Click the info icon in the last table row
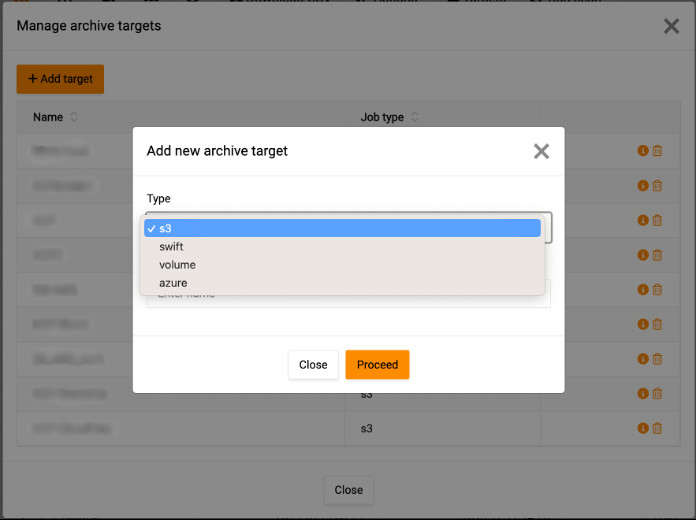Viewport: 696px width, 520px height. tap(643, 428)
